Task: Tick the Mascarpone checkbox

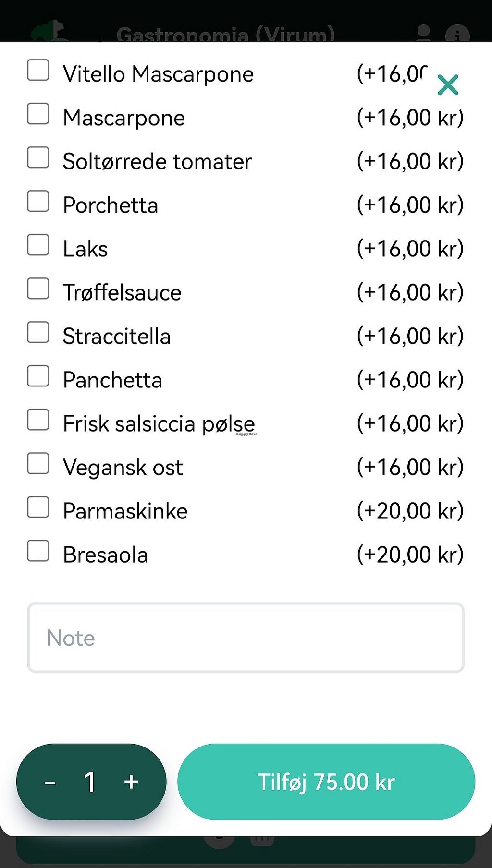Action: point(38,114)
